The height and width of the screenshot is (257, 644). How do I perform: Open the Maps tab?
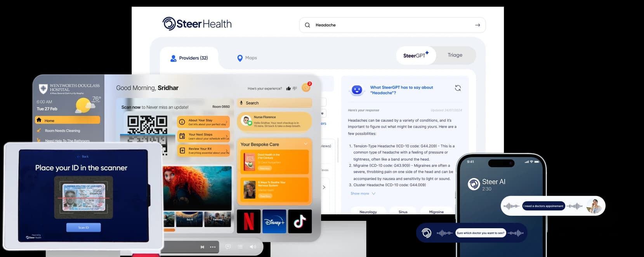(247, 58)
